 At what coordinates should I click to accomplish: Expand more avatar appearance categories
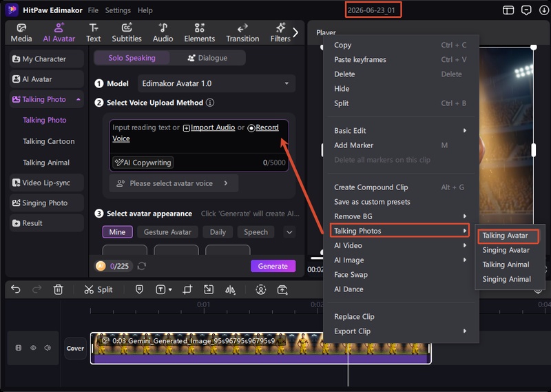[x=289, y=232]
